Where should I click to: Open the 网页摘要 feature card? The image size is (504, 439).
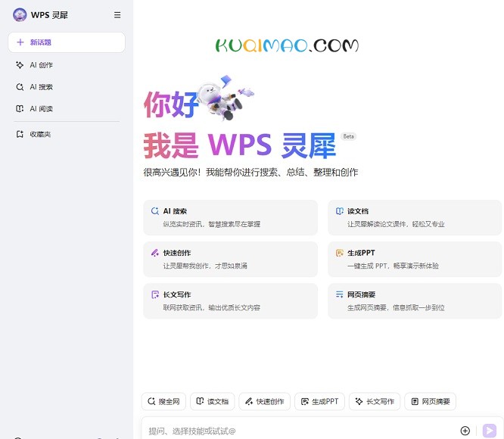point(415,301)
